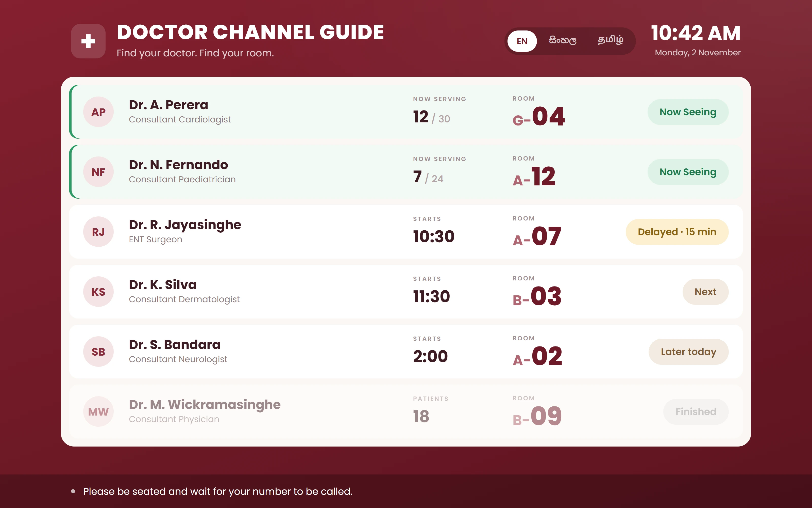Click room number B-03
This screenshot has width=812, height=508.
[x=537, y=296]
